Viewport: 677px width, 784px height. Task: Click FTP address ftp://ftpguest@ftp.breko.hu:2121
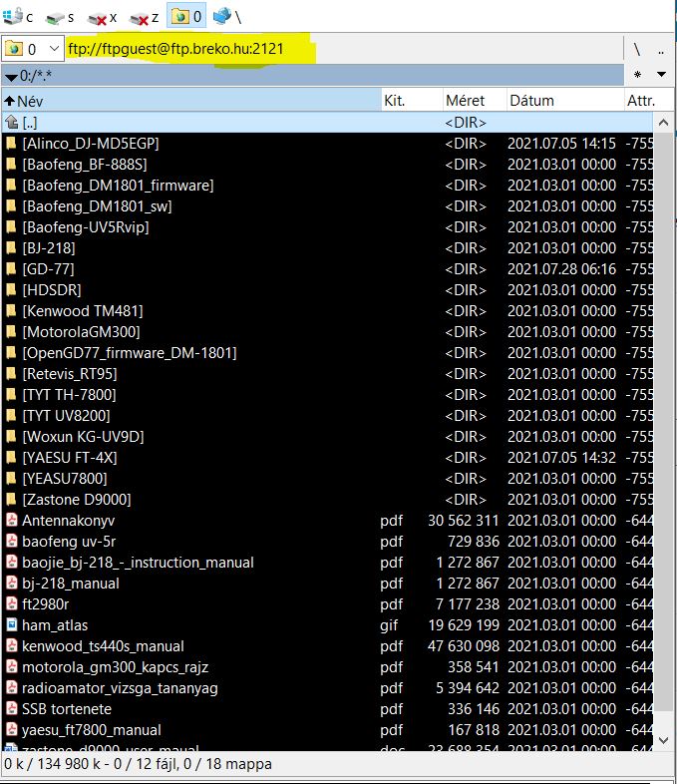[x=175, y=49]
